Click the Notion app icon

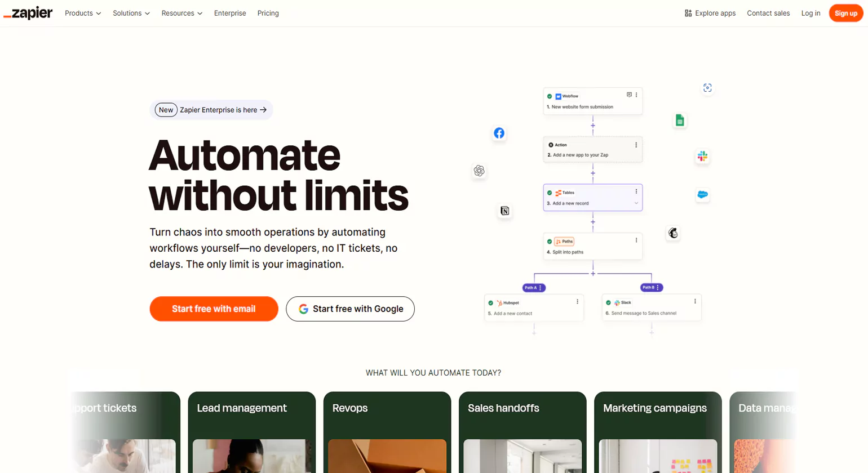[x=504, y=211]
